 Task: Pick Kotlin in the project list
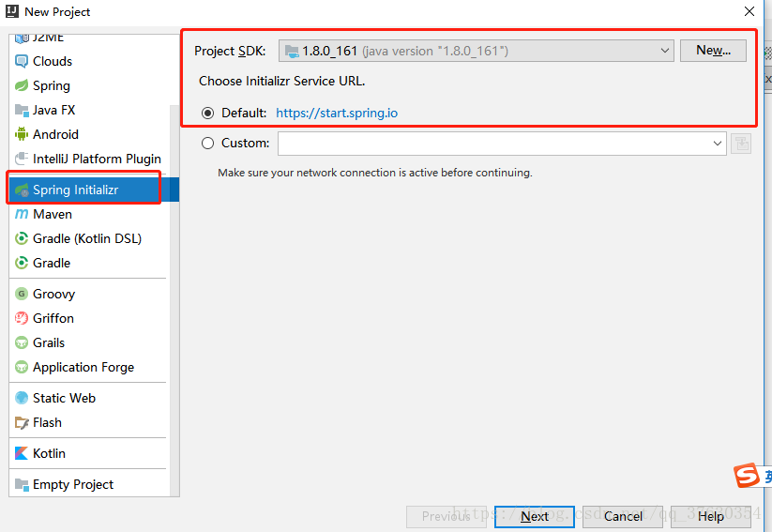point(89,453)
